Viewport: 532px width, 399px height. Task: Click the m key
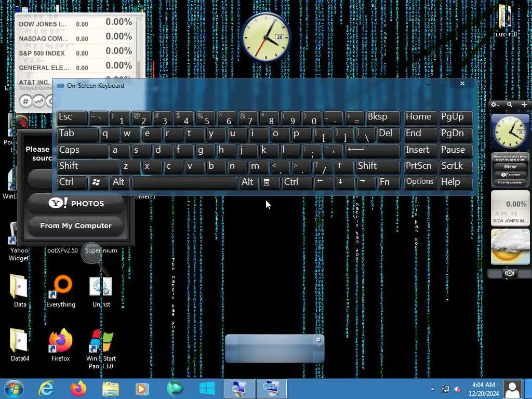point(259,167)
